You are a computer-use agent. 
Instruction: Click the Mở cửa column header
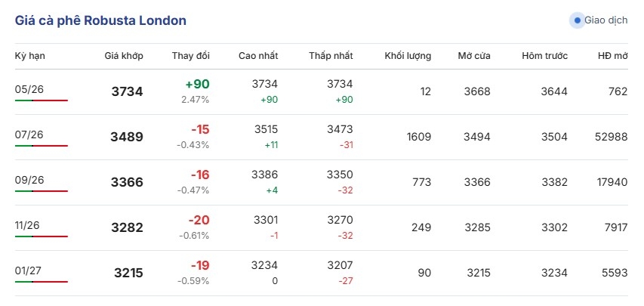click(x=474, y=56)
